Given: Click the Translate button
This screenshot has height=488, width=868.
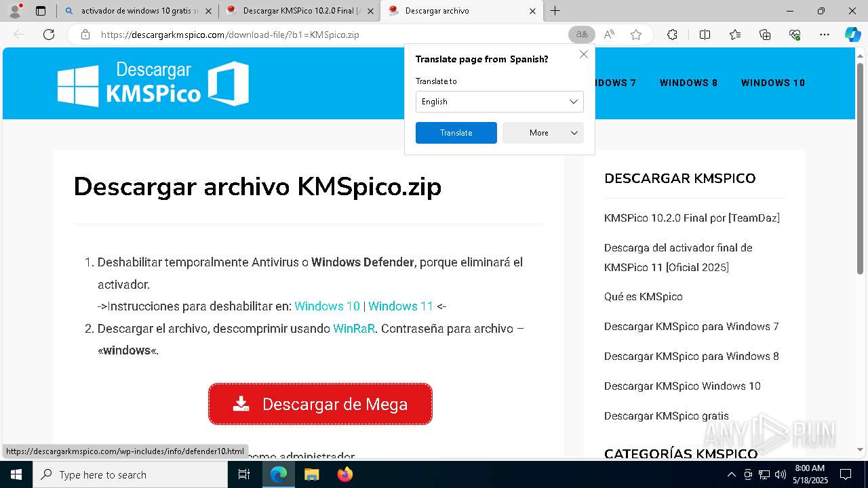Looking at the screenshot, I should coord(456,133).
